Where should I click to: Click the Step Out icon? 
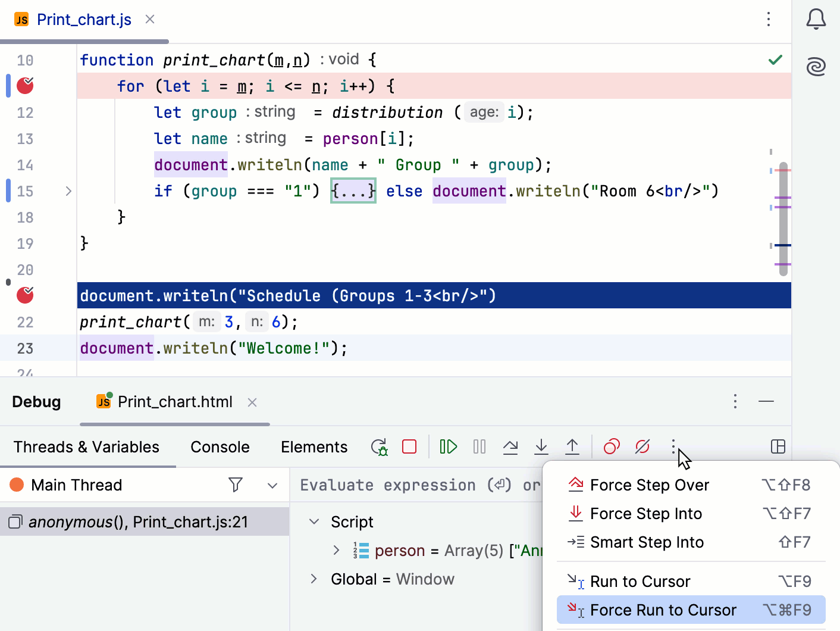pos(572,447)
